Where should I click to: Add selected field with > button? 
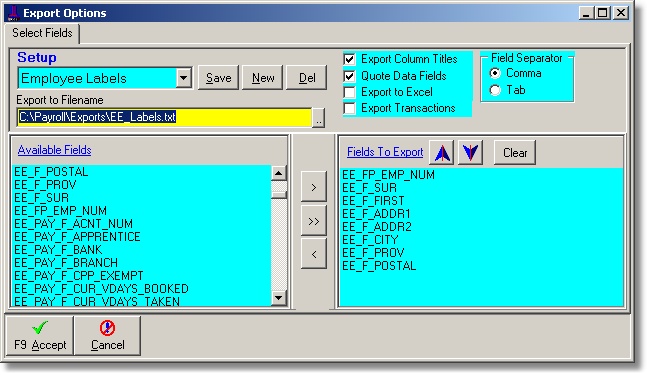pos(314,187)
